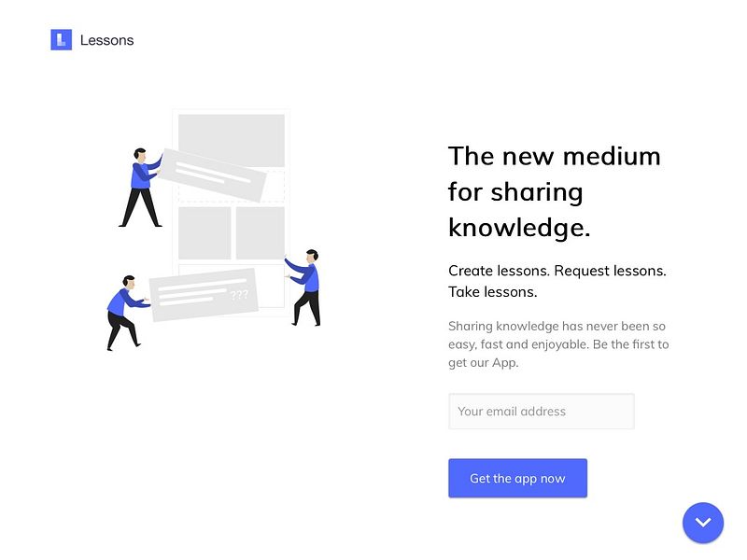Focus the Your email address field
The height and width of the screenshot is (560, 747).
(x=542, y=411)
